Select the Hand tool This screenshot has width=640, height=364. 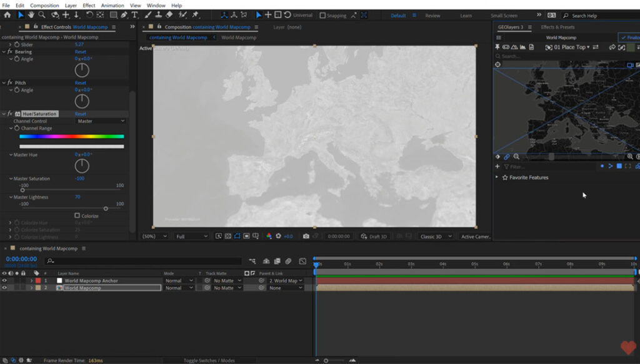(x=31, y=15)
